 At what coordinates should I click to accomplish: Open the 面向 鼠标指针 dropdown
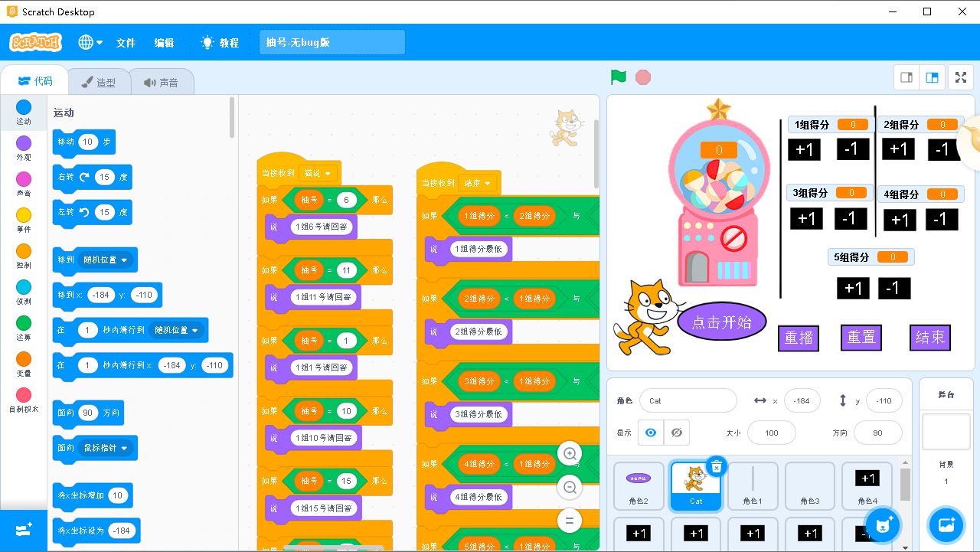pos(106,448)
